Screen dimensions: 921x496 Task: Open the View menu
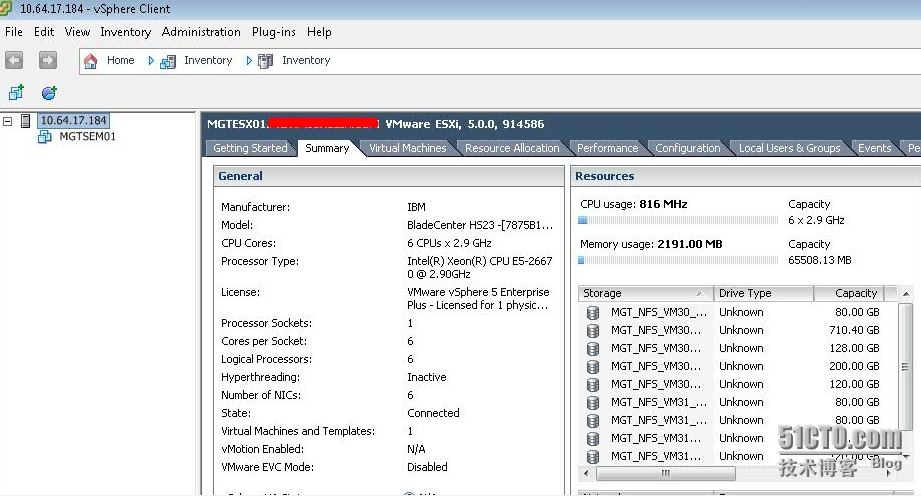pyautogui.click(x=77, y=32)
